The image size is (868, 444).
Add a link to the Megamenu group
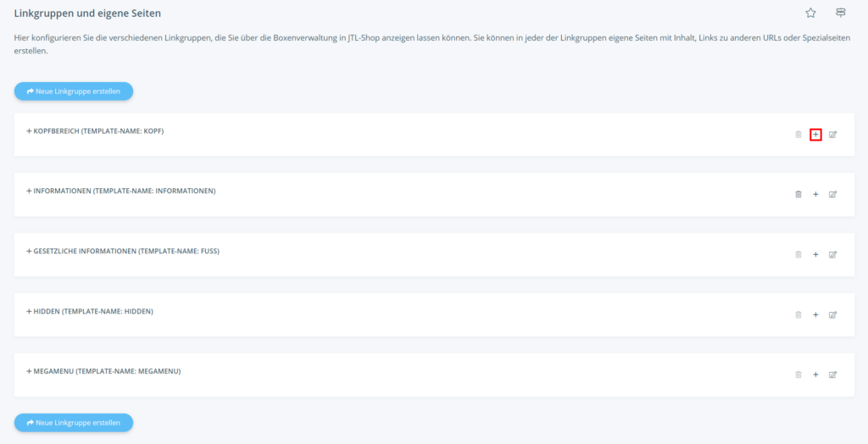click(x=815, y=375)
